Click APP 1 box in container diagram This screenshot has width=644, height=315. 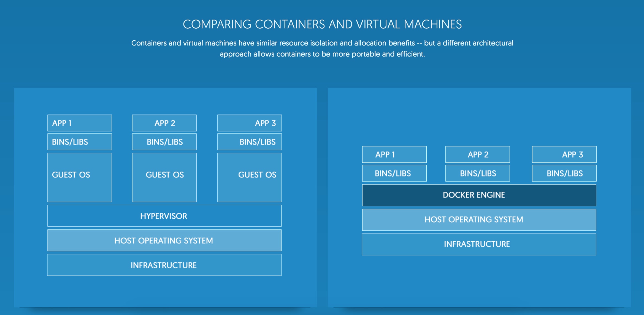pyautogui.click(x=394, y=154)
